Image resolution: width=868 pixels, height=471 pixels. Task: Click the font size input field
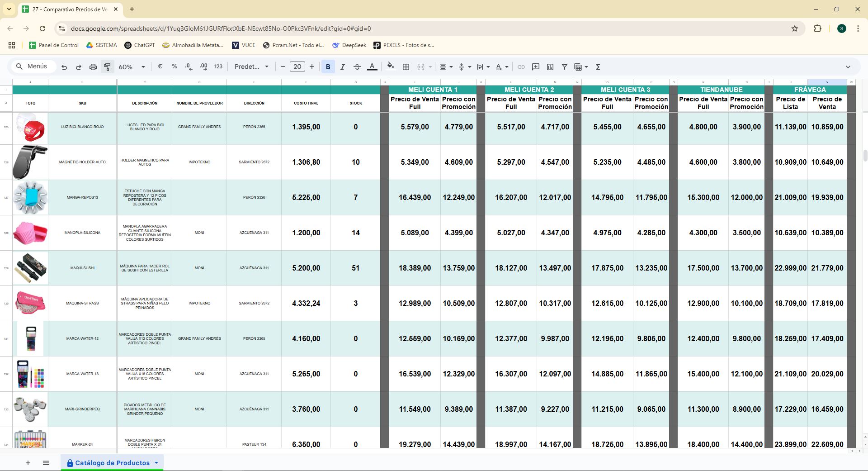pos(297,67)
